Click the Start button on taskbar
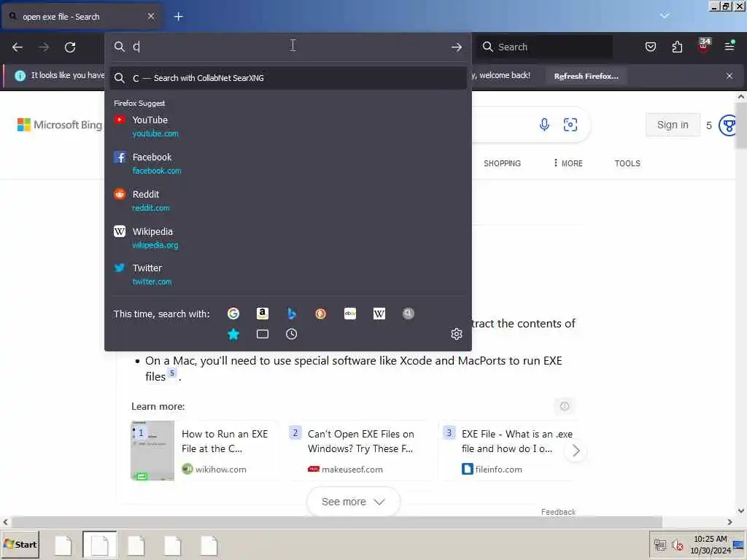This screenshot has width=747, height=560. tap(20, 544)
